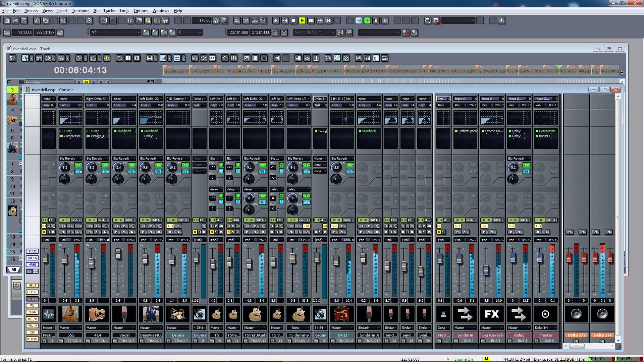Image resolution: width=644 pixels, height=362 pixels.
Task: Pause playback with the Pause button
Action: [x=311, y=20]
